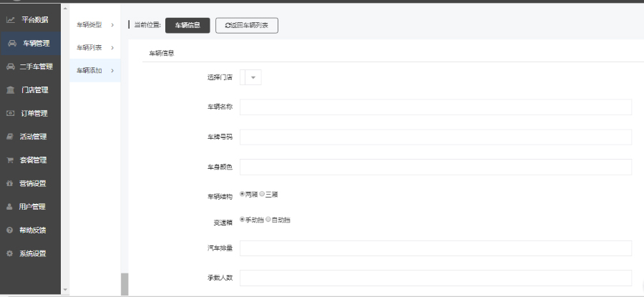This screenshot has height=297, width=644.
Task: Click the 车身颜色 input field
Action: (436, 167)
